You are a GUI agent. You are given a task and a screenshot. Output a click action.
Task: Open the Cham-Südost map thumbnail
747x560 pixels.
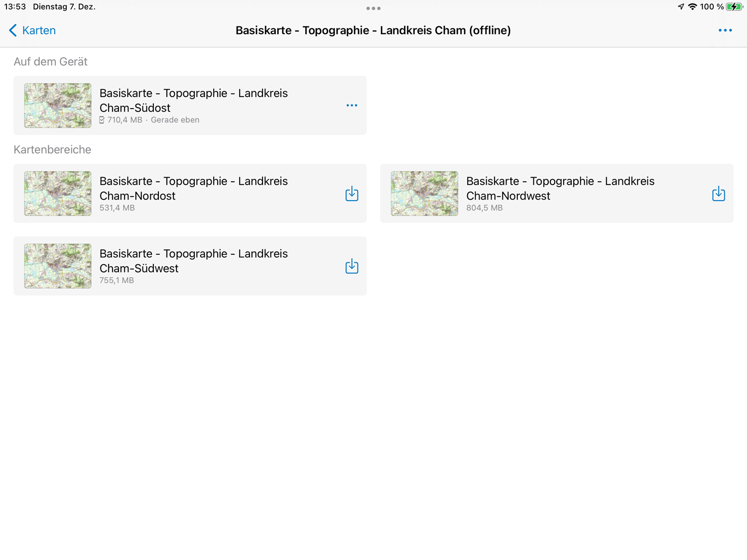[x=58, y=106]
